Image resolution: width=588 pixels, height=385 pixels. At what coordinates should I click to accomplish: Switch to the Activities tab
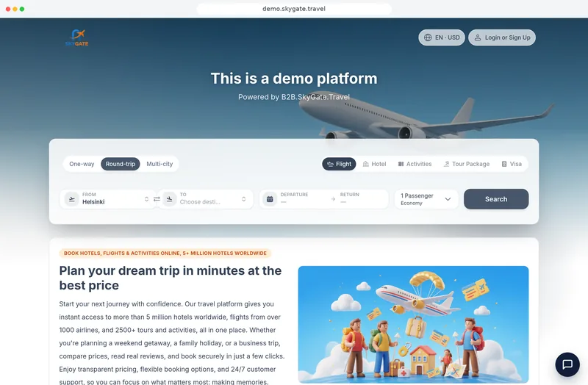tap(415, 164)
